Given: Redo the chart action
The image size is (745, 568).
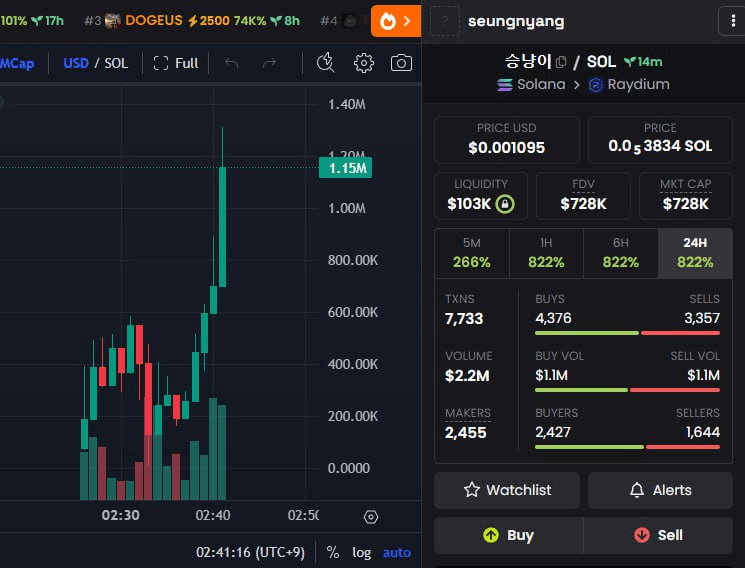Looking at the screenshot, I should (269, 63).
